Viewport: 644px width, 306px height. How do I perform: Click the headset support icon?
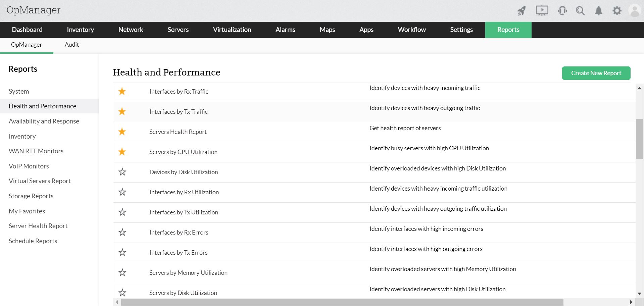562,11
